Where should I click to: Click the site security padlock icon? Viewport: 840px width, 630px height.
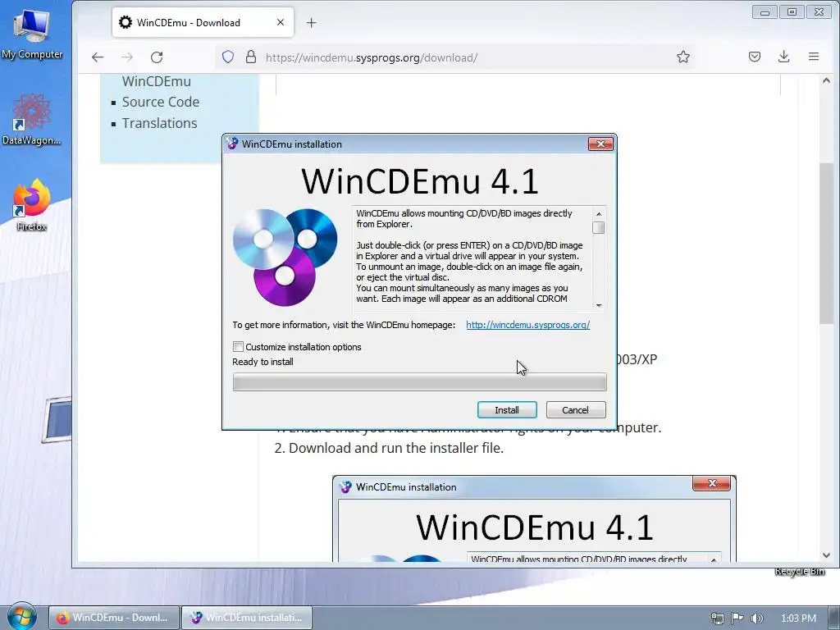coord(251,57)
